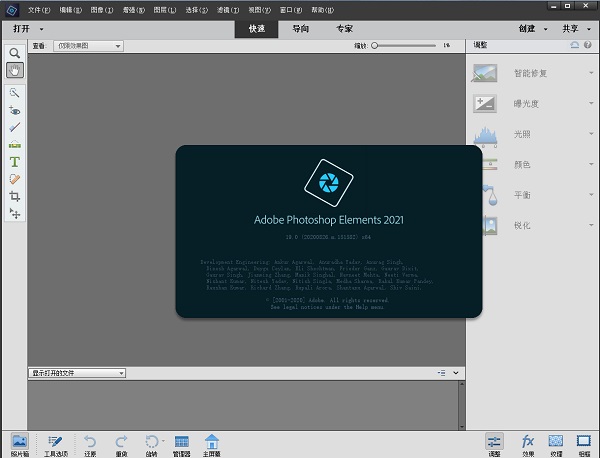Show the 调整 adjustments panel
This screenshot has height=458, width=600.
click(494, 445)
